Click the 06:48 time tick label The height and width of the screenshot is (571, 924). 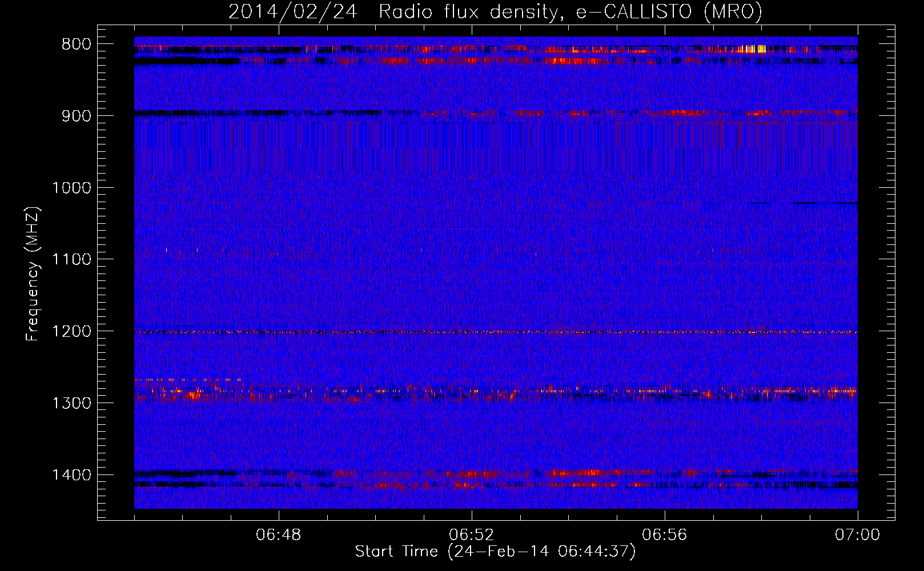279,535
